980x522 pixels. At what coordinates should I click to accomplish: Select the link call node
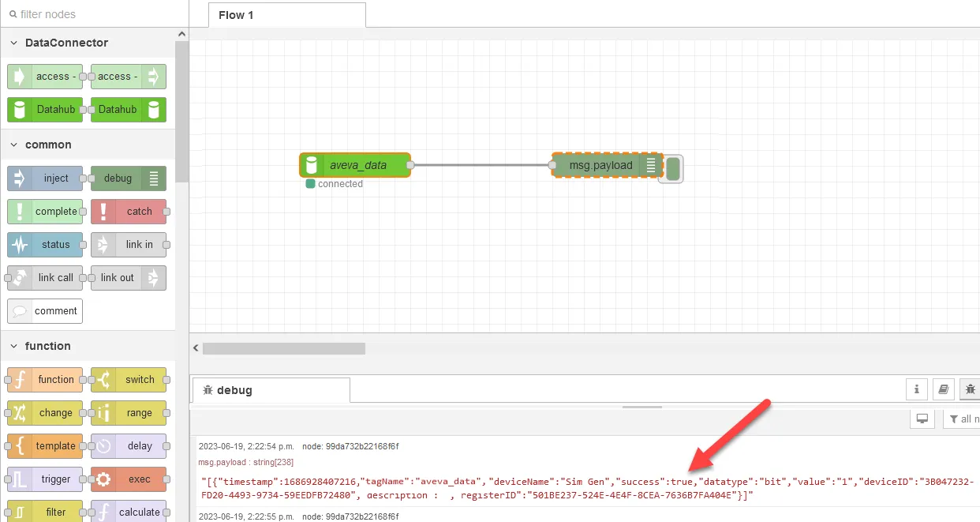(x=45, y=278)
